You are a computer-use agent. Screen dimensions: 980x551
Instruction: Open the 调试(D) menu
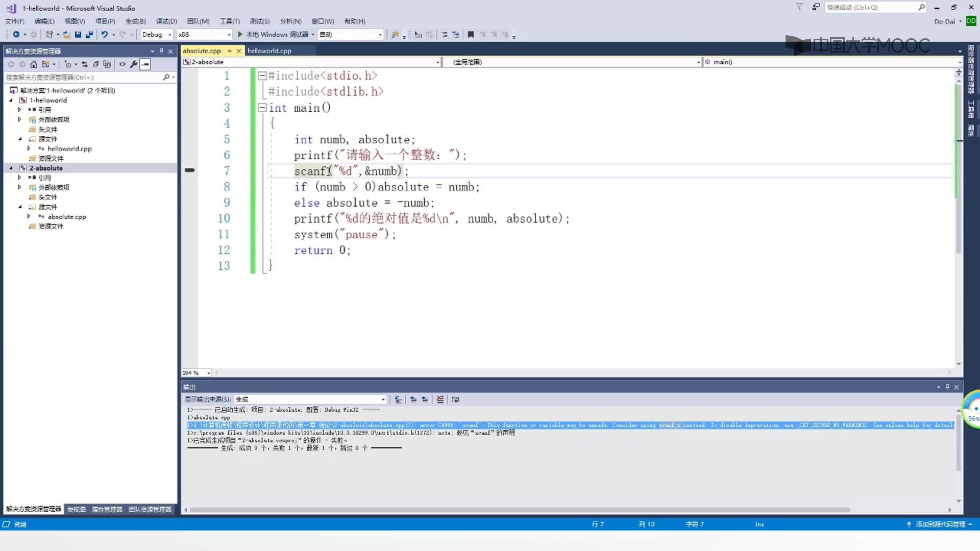tap(166, 21)
